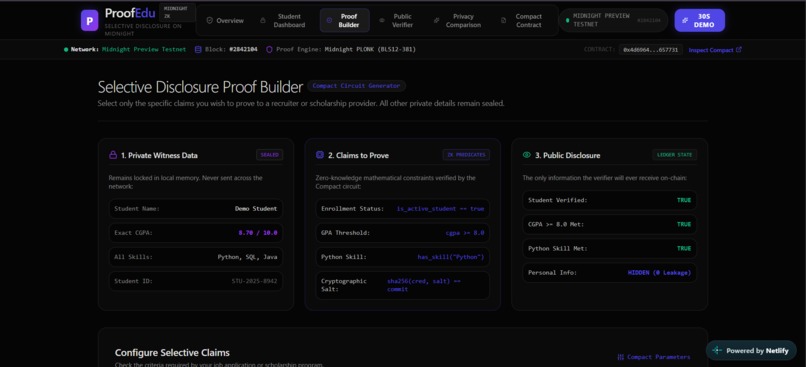
Task: Click the Student Verified TRUE row
Action: coord(610,200)
